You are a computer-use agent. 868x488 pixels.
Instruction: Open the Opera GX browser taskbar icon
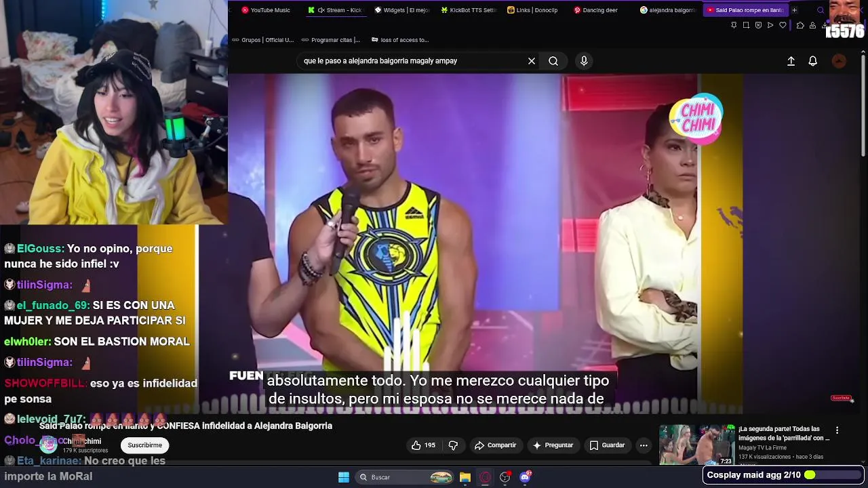pos(485,477)
